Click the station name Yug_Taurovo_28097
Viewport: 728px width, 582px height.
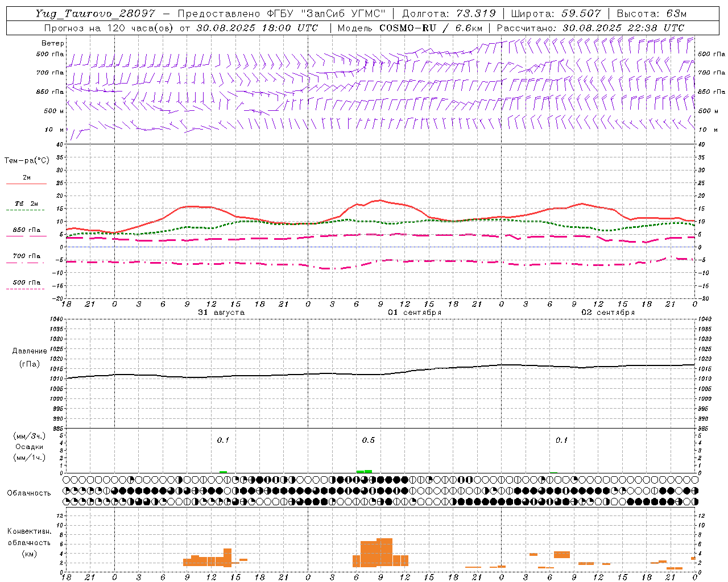coord(95,14)
